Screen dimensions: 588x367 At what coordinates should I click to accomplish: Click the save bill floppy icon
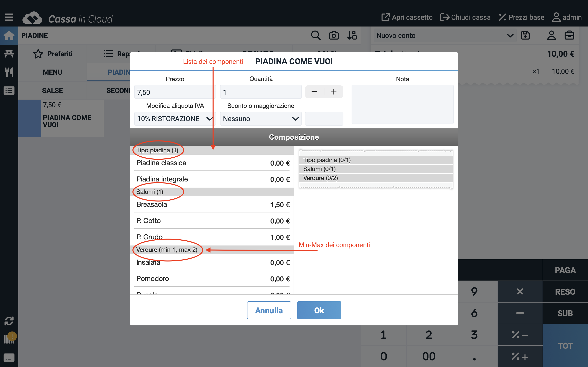pos(525,35)
